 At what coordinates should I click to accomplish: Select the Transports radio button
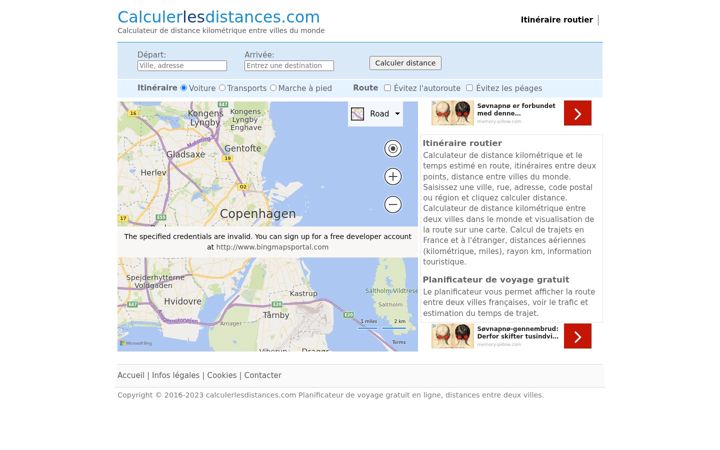pyautogui.click(x=222, y=88)
